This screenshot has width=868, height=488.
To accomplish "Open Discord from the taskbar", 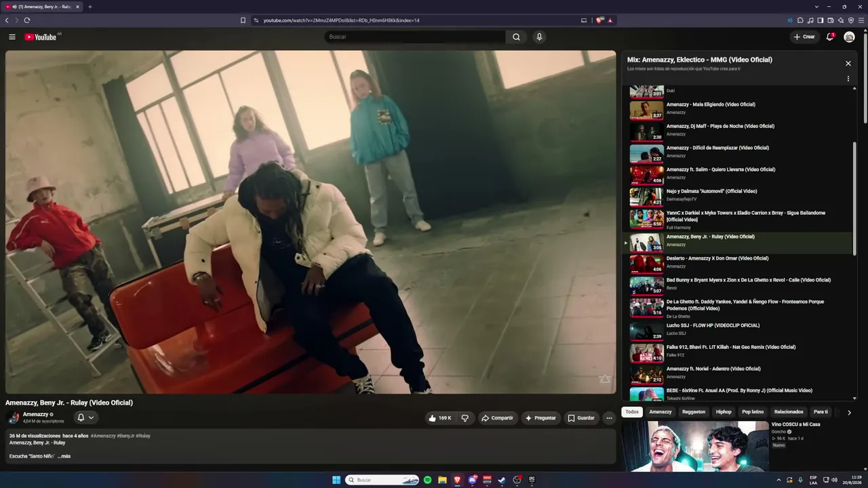I will [x=472, y=480].
